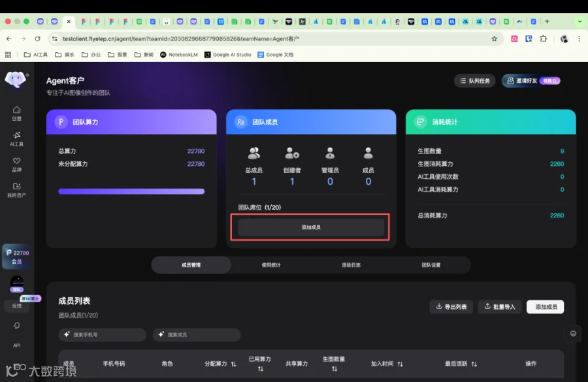
Task: Sort table by 加入时间 column
Action: 387,364
